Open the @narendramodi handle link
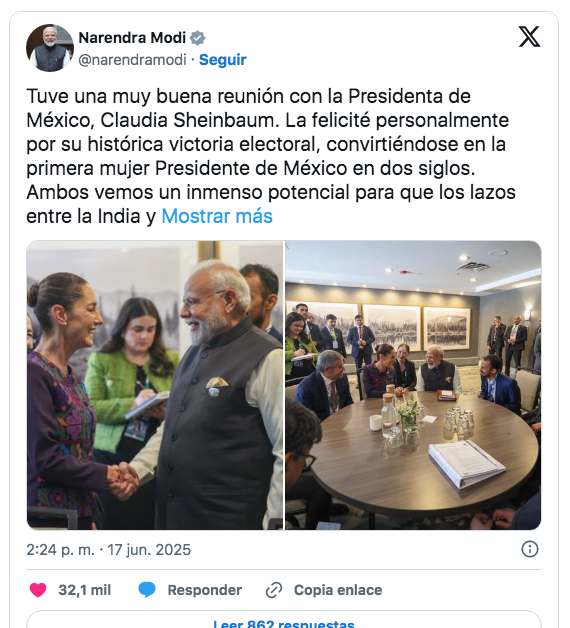 133,60
